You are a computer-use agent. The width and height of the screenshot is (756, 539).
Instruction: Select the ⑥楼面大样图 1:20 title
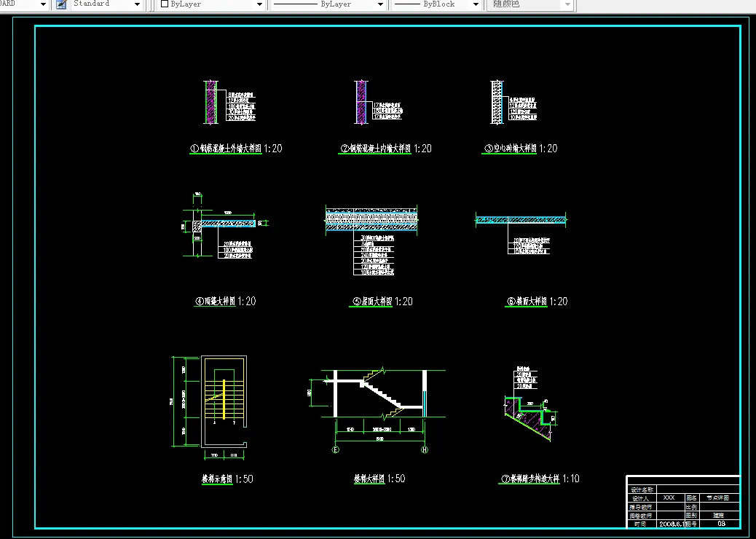click(537, 302)
